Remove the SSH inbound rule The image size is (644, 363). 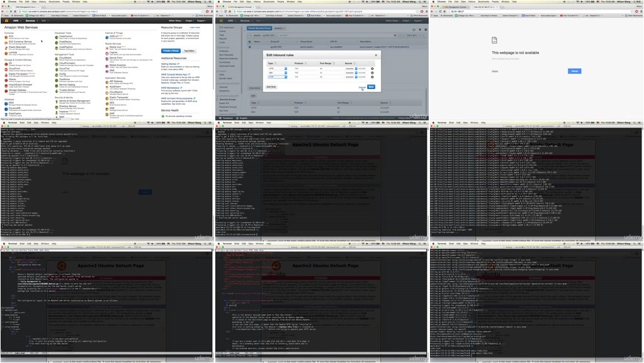pyautogui.click(x=372, y=72)
